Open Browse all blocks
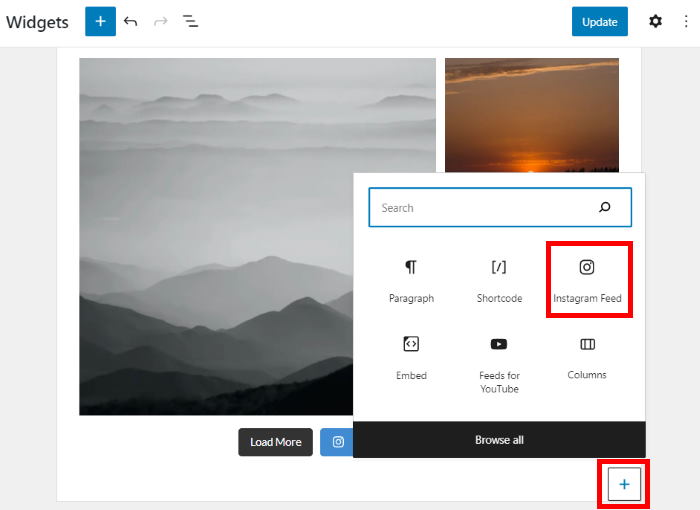The image size is (700, 510). (499, 440)
